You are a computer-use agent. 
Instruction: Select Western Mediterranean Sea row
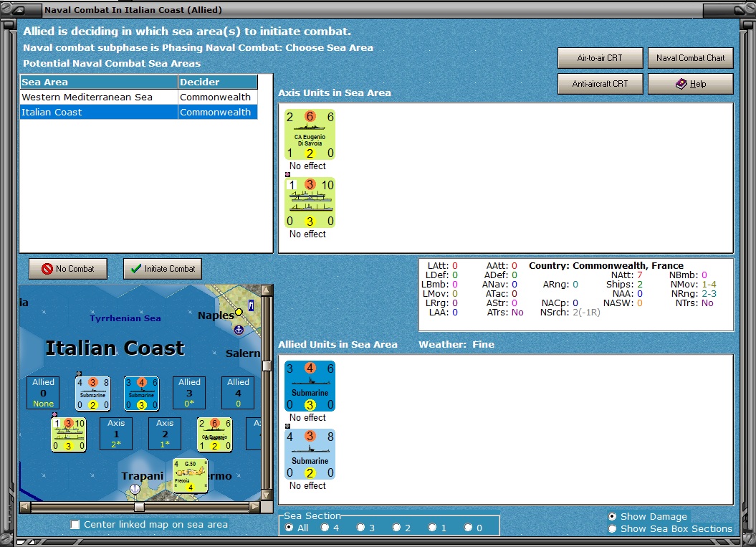[x=139, y=97]
